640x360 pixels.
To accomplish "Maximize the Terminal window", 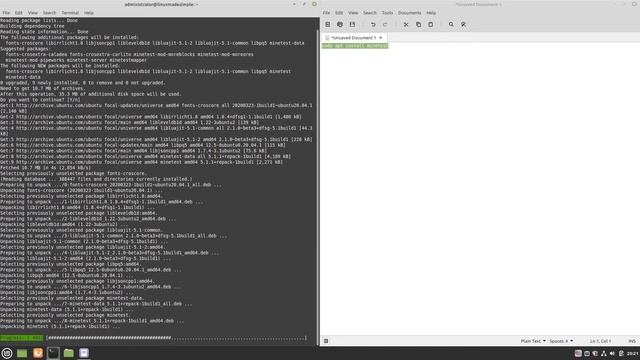I will (x=304, y=4).
